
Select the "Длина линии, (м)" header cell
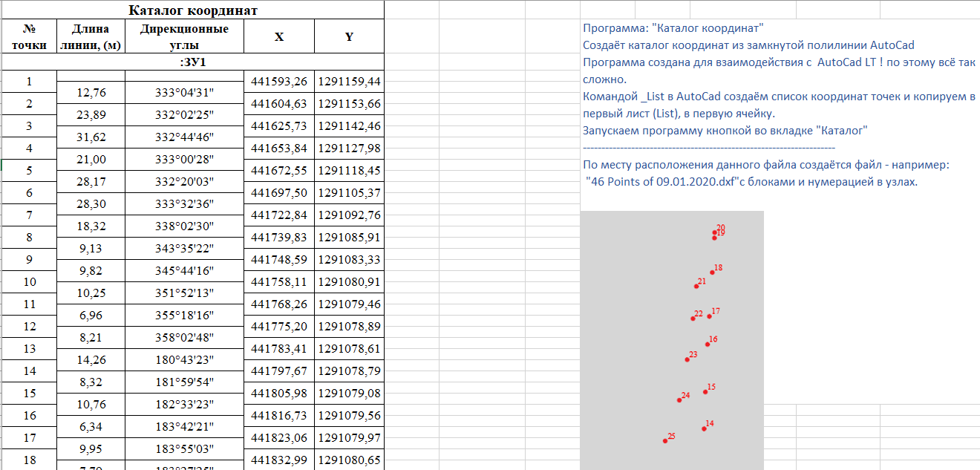pos(91,37)
